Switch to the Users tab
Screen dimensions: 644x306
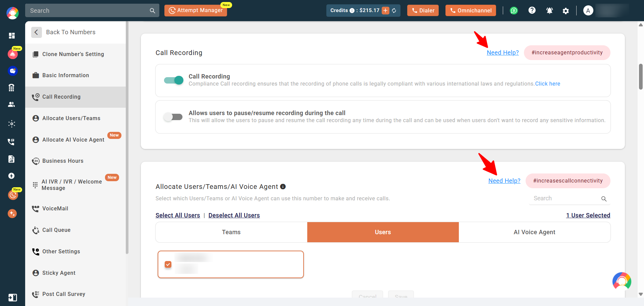point(383,232)
